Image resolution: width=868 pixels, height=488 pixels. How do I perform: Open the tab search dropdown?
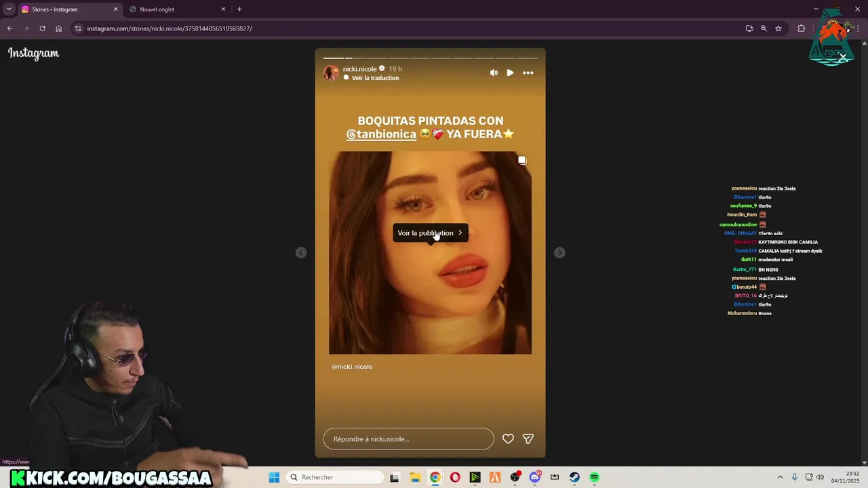point(9,9)
